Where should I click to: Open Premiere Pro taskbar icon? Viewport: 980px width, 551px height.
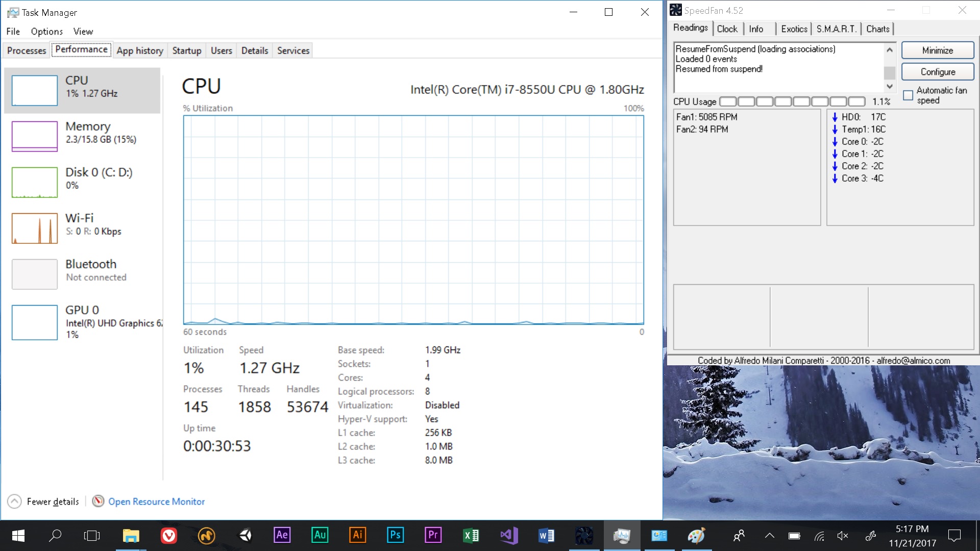pos(433,535)
